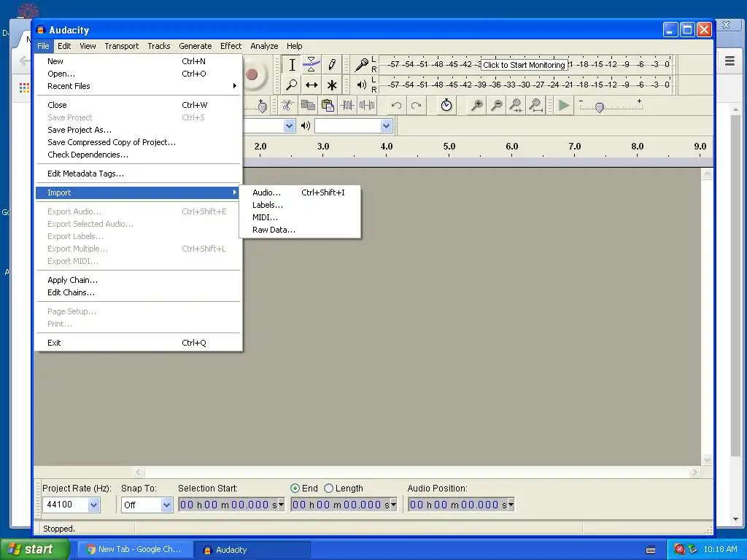Select the End radio button
This screenshot has height=560, width=747.
point(295,488)
